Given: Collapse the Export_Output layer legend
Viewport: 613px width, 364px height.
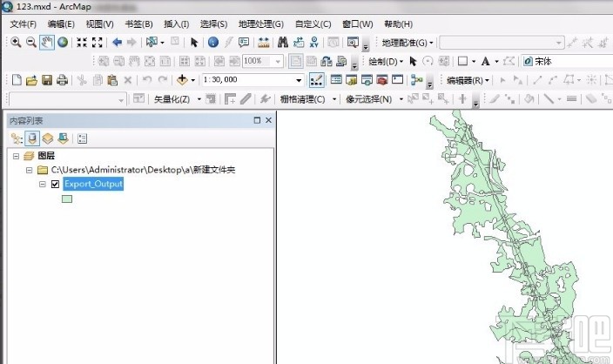Looking at the screenshot, I should (x=42, y=184).
